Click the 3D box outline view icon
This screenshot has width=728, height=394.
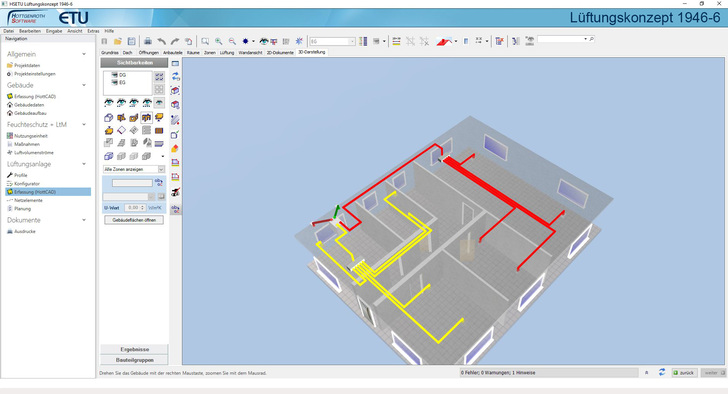[x=109, y=118]
